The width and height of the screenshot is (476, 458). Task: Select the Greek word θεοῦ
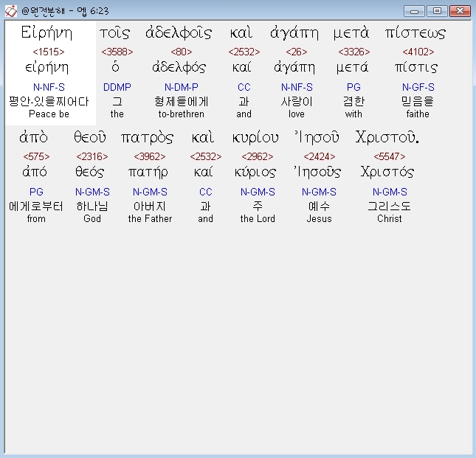pyautogui.click(x=90, y=137)
